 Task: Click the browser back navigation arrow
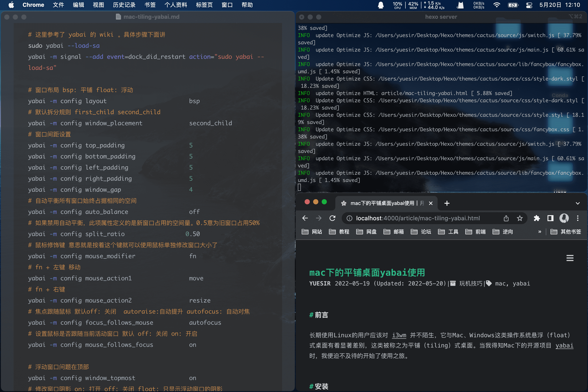(x=305, y=218)
